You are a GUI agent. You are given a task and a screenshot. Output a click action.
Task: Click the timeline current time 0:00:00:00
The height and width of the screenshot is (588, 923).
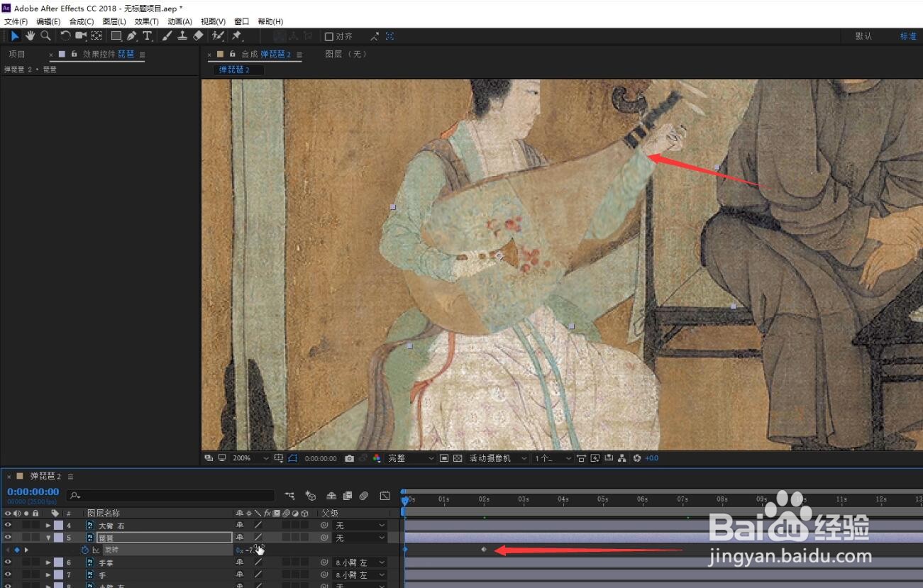pos(33,492)
